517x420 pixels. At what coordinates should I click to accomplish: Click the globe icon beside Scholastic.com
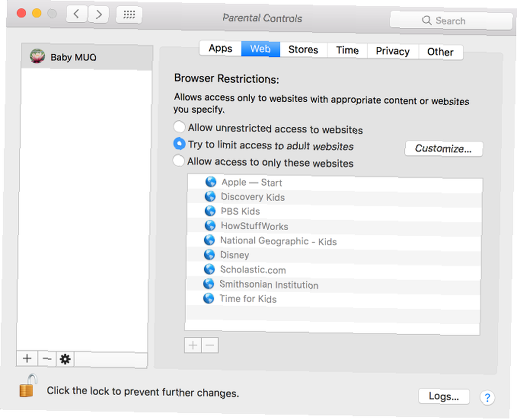click(x=209, y=269)
